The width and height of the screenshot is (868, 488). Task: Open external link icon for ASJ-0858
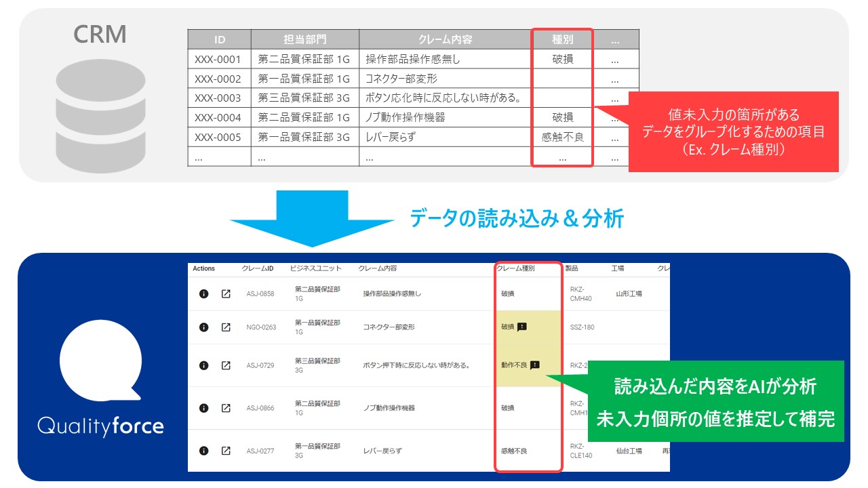(226, 293)
